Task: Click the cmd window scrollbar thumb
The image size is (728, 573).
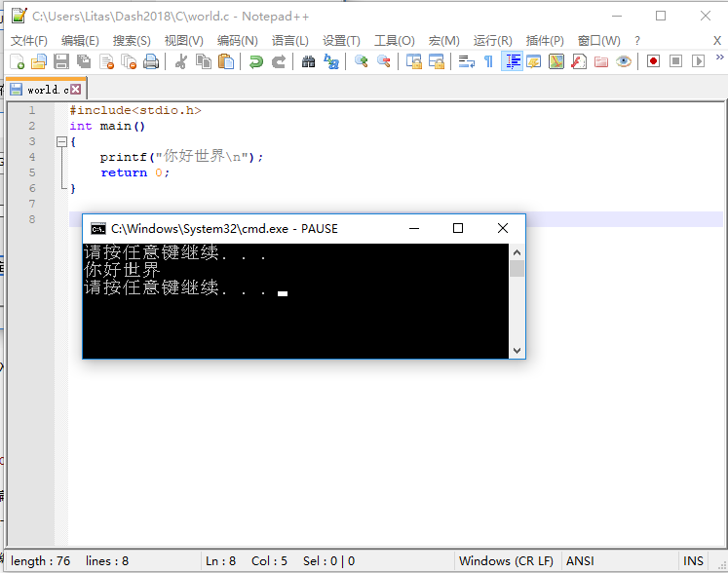Action: tap(517, 268)
